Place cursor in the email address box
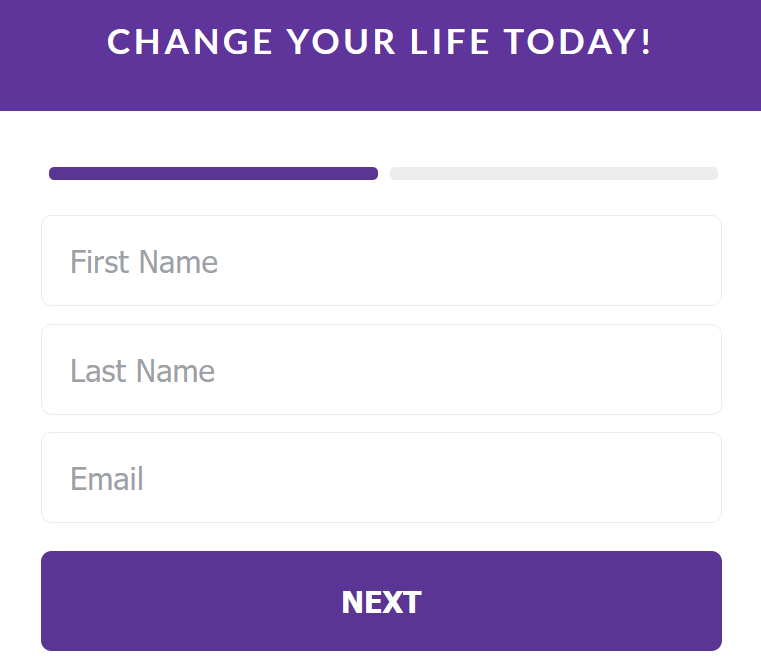This screenshot has height=661, width=761. coord(381,478)
